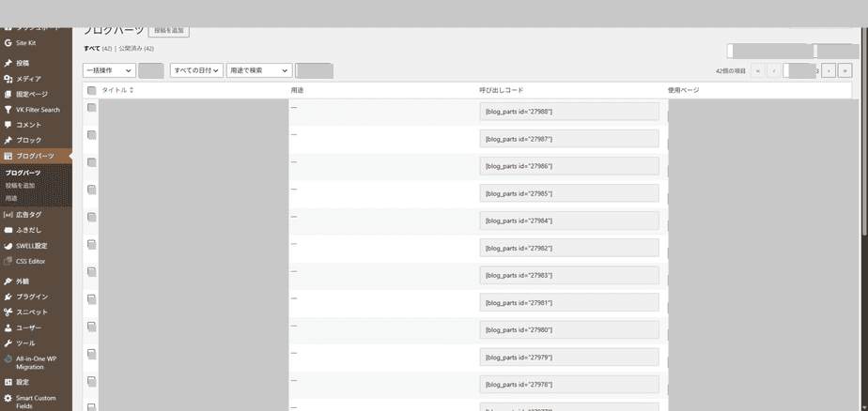Screen dimensions: 868x411
Task: Click the 42個の項目 item count text
Action: pos(731,71)
